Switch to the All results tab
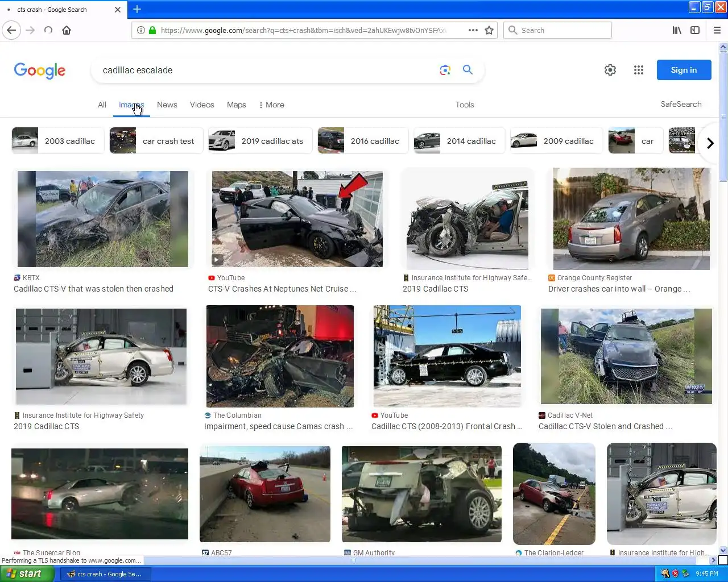Screen dimensions: 728x582 102,105
